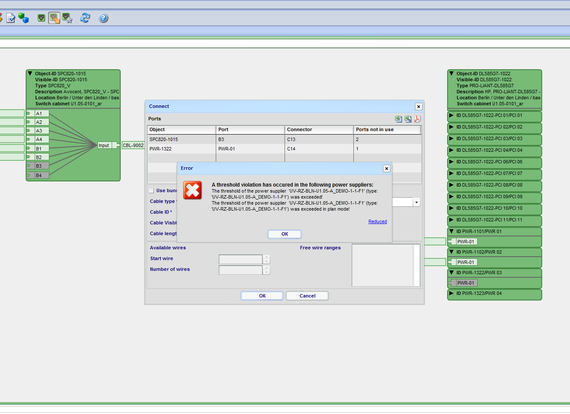Click the first green export icon above the Ports table
The height and width of the screenshot is (414, 570).
click(x=398, y=119)
